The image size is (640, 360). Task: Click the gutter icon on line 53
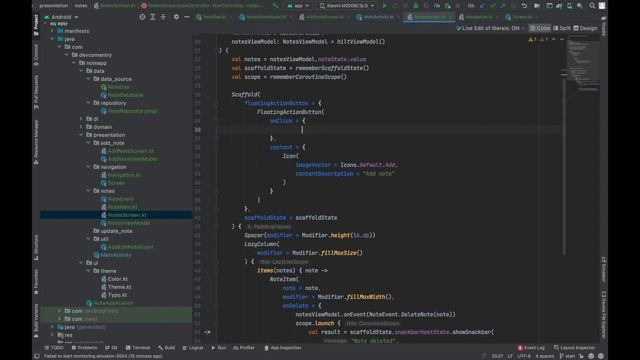click(208, 332)
